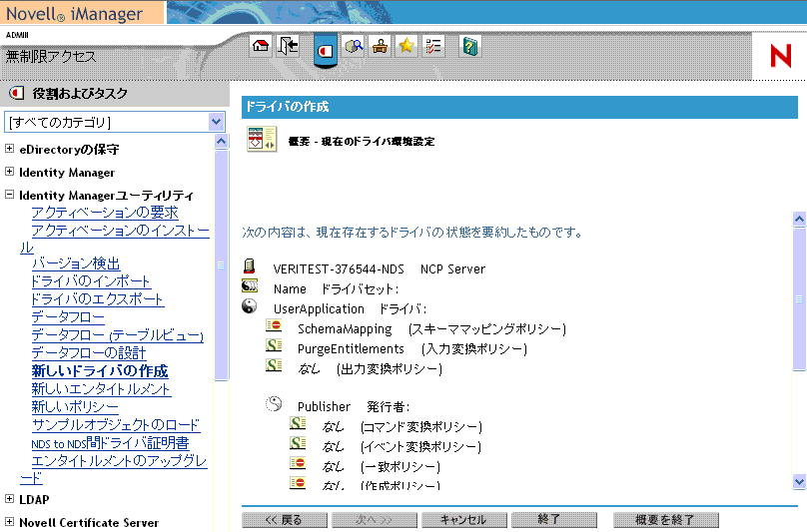Click summary pane scrollbar down arrow
The image size is (807, 532).
click(799, 482)
